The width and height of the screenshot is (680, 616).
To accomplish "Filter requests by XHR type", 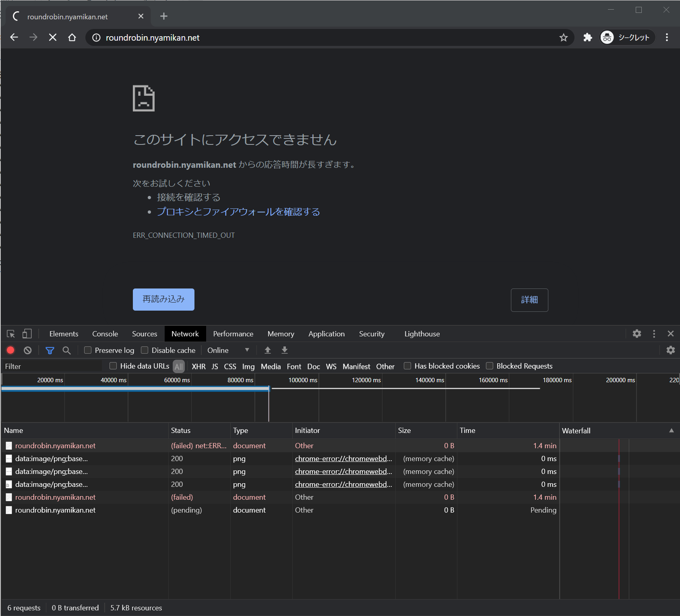I will pyautogui.click(x=198, y=366).
